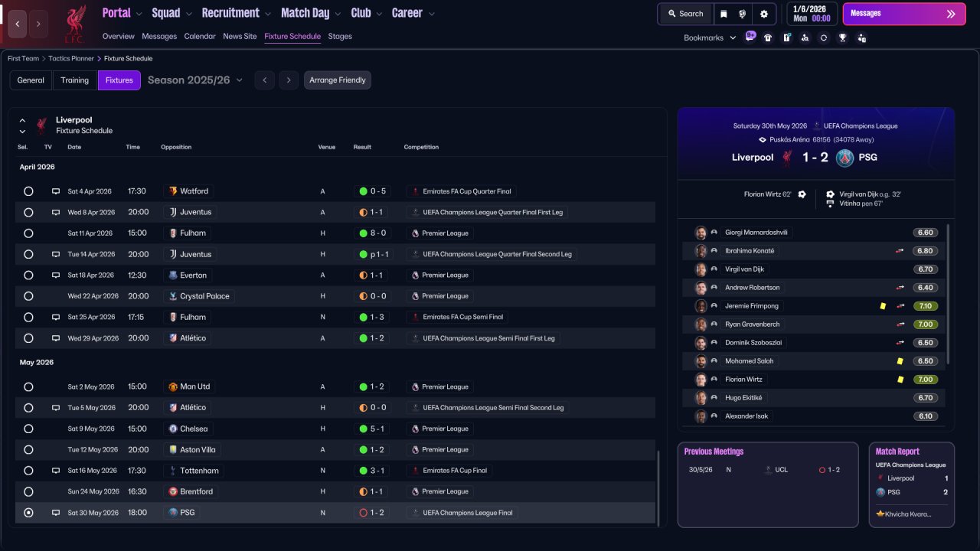980x551 pixels.
Task: Click the date and time display
Action: tap(811, 14)
